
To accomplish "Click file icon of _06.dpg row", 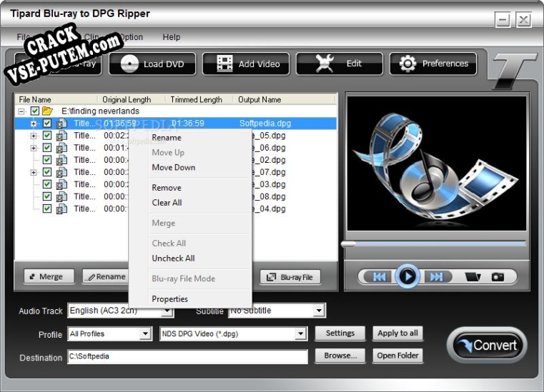I will click(61, 148).
